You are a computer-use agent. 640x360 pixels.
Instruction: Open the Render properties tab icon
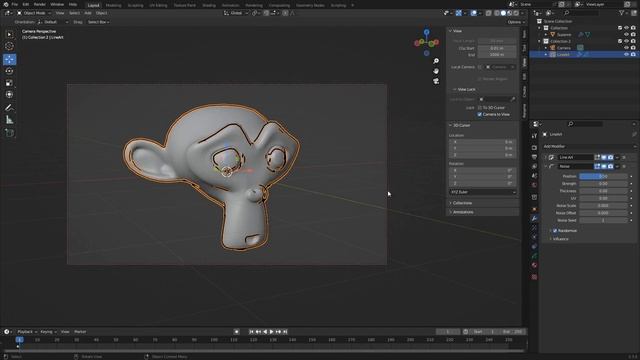[534, 148]
